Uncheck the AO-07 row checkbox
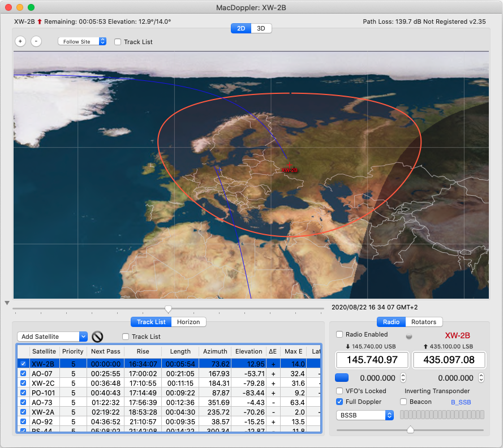The height and width of the screenshot is (448, 503). pos(23,373)
